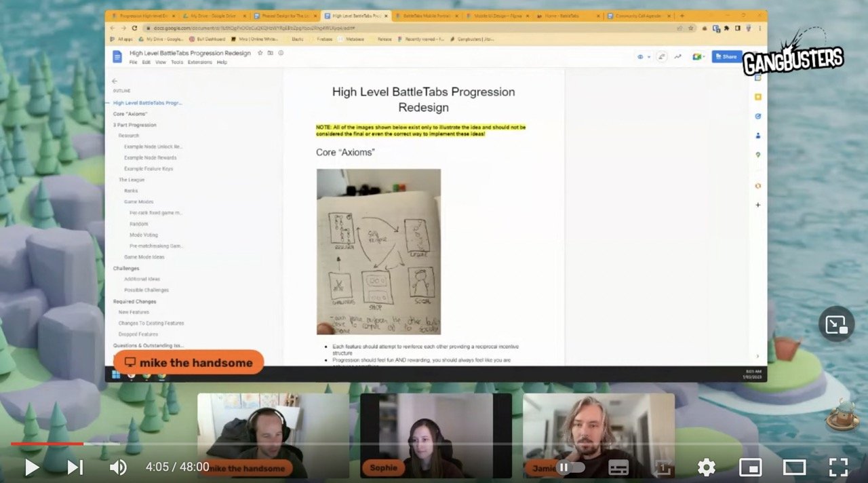Click the plus add-ons side panel icon
The height and width of the screenshot is (483, 868).
757,205
